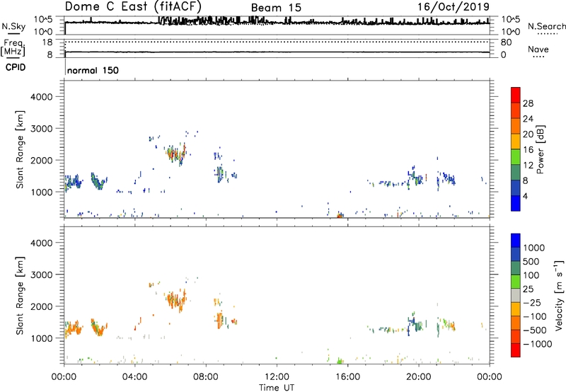Click the "N.Search" legend label
The image size is (566, 392).
coord(546,26)
